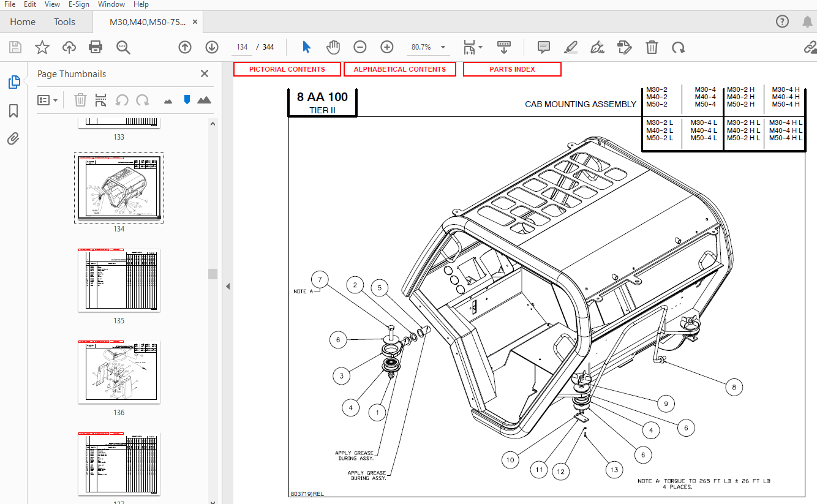The width and height of the screenshot is (817, 504).
Task: Click the insert page break icon in thumbnails
Action: (x=101, y=100)
